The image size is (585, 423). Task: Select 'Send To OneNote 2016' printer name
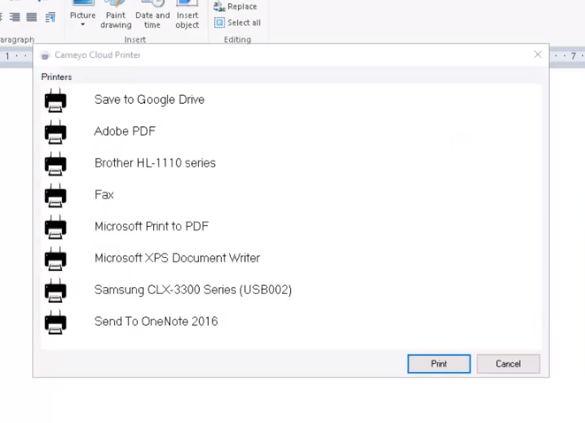click(x=156, y=322)
